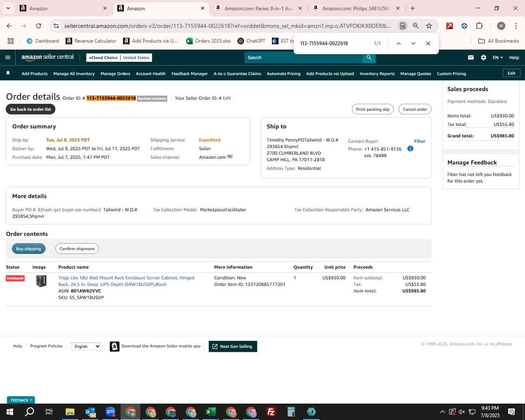The width and height of the screenshot is (525, 420).
Task: Open the settings gear icon
Action: point(484,57)
